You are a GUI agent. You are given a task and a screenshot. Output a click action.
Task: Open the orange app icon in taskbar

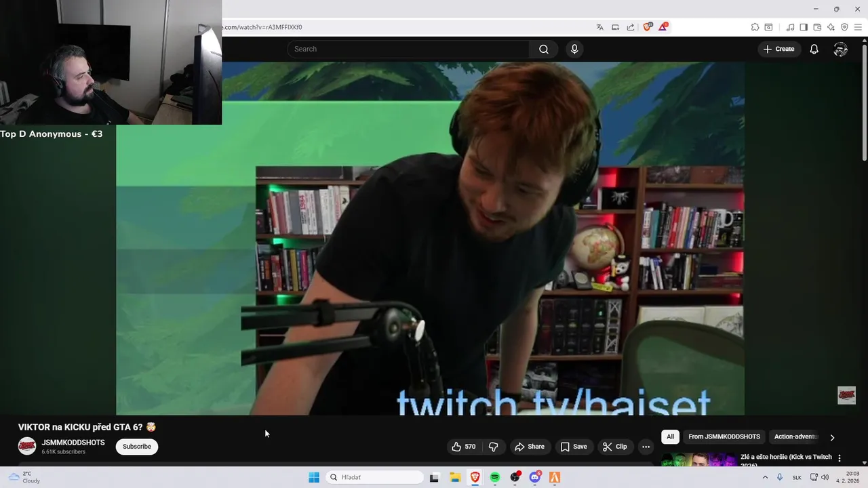click(x=555, y=477)
